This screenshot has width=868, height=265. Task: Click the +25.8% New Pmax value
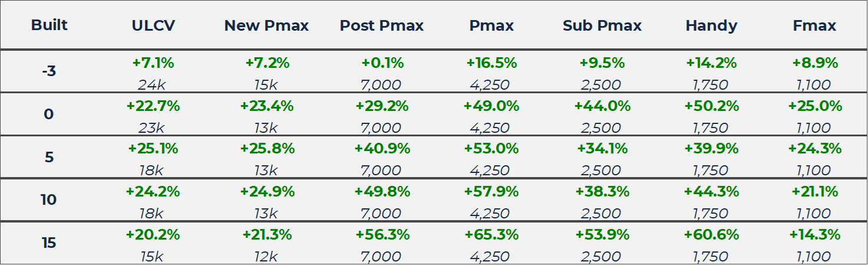click(x=266, y=149)
